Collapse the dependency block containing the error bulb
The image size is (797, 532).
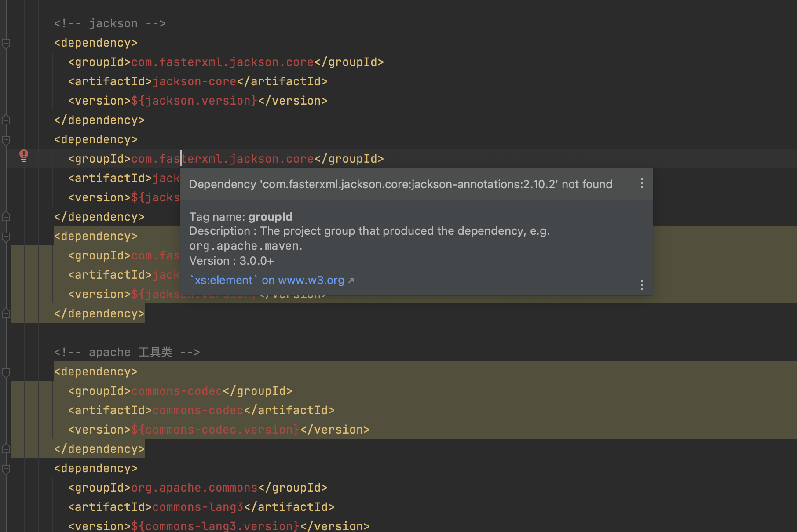(x=6, y=140)
